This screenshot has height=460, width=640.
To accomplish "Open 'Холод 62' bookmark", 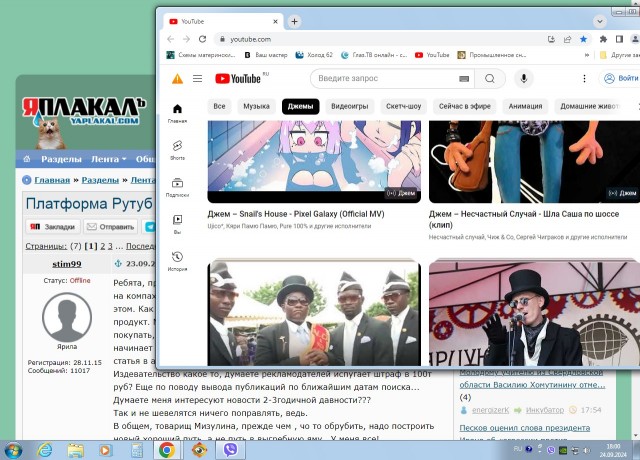I will click(x=314, y=55).
